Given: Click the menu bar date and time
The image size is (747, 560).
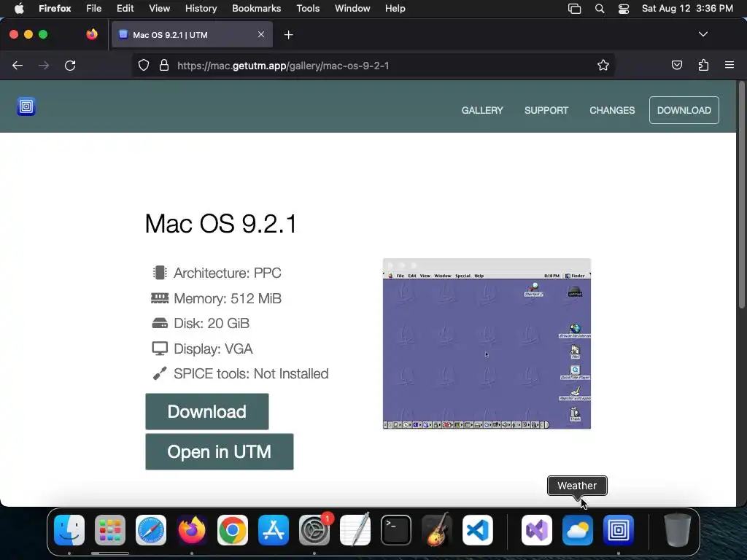Looking at the screenshot, I should pyautogui.click(x=687, y=9).
